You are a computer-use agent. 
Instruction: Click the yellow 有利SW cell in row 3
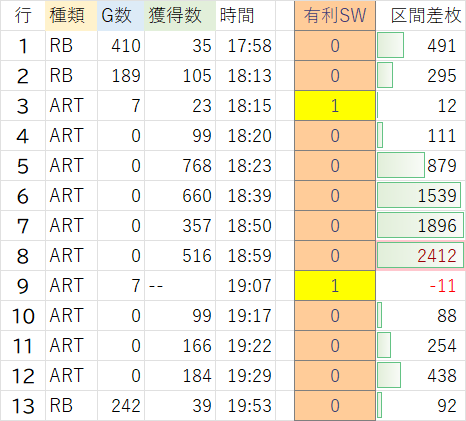pos(335,106)
